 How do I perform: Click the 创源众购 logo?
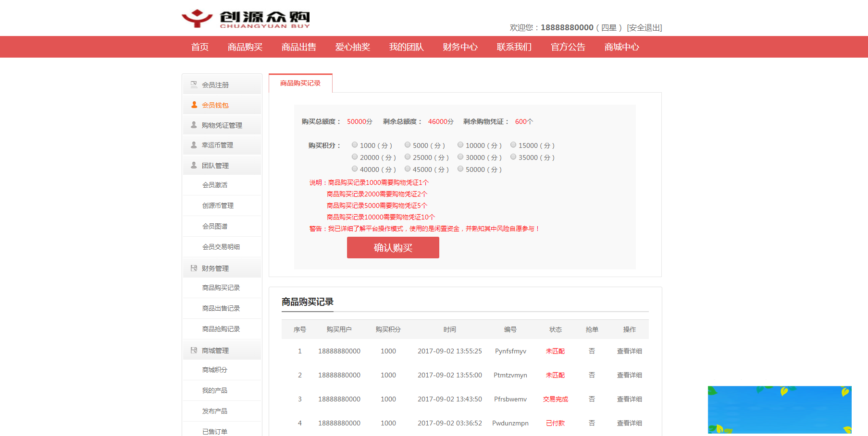point(245,18)
